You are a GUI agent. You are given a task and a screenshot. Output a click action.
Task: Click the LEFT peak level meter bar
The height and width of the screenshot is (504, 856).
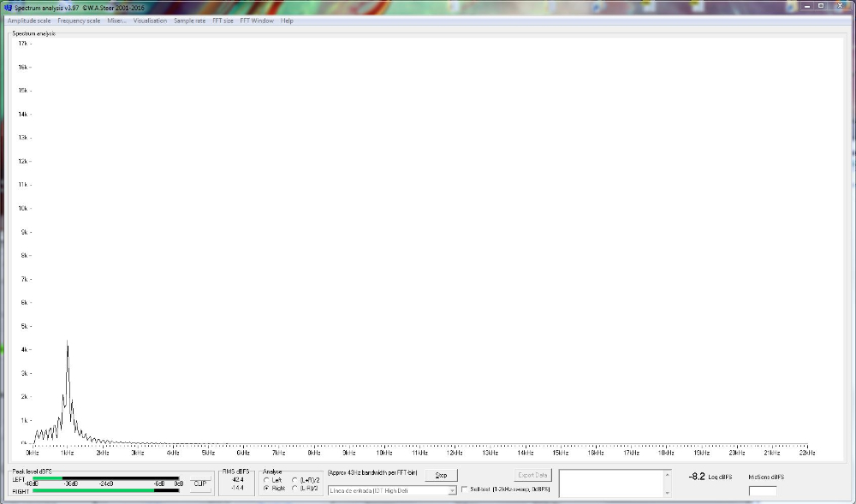pos(106,478)
